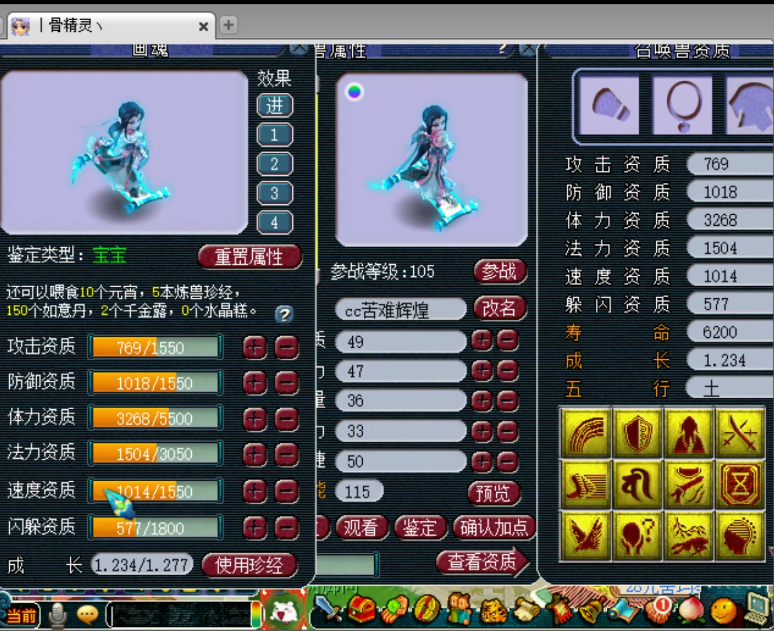Image resolution: width=774 pixels, height=631 pixels.
Task: Remove a point from the attribute showing 50
Action: 507,462
